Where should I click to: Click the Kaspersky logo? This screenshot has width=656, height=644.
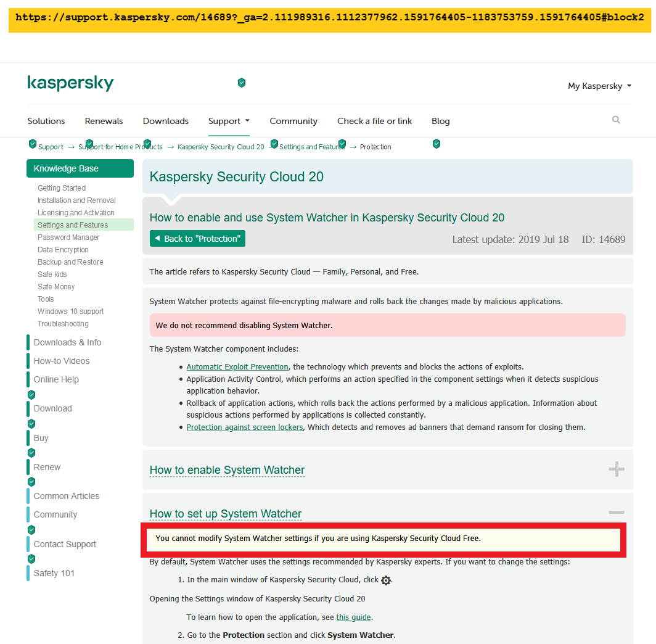point(70,83)
